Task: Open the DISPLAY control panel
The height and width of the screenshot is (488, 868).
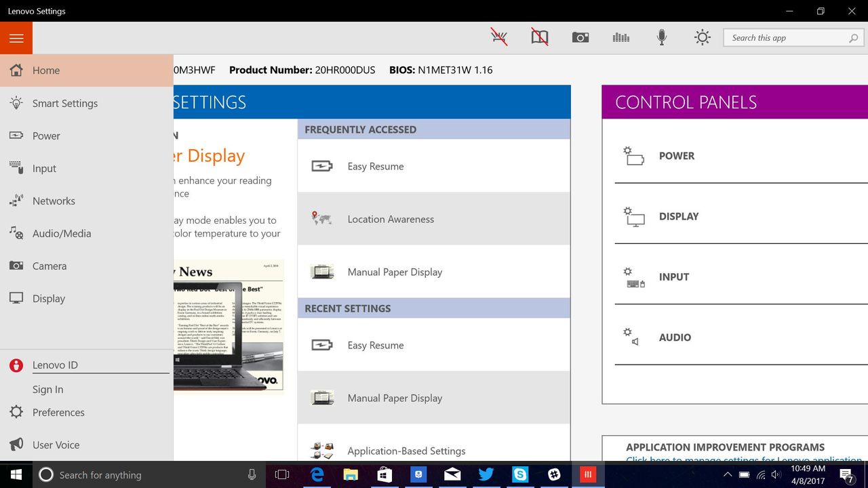Action: coord(741,216)
